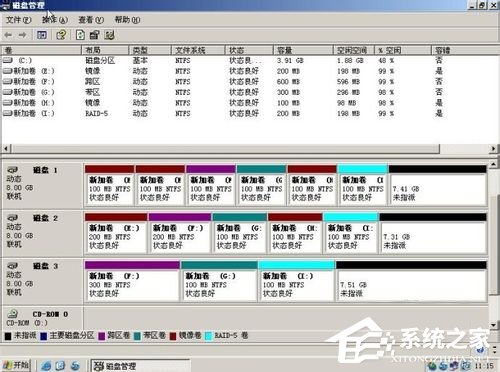Image resolution: width=500 pixels, height=372 pixels.
Task: Select the 7.51 GB unallocated space
Action: (x=411, y=281)
